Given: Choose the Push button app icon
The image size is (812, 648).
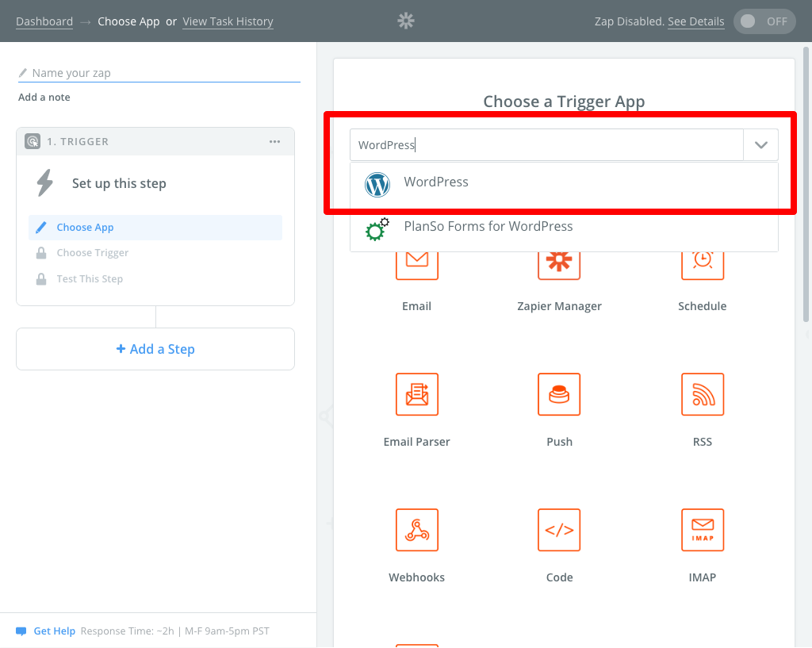Looking at the screenshot, I should coord(559,394).
